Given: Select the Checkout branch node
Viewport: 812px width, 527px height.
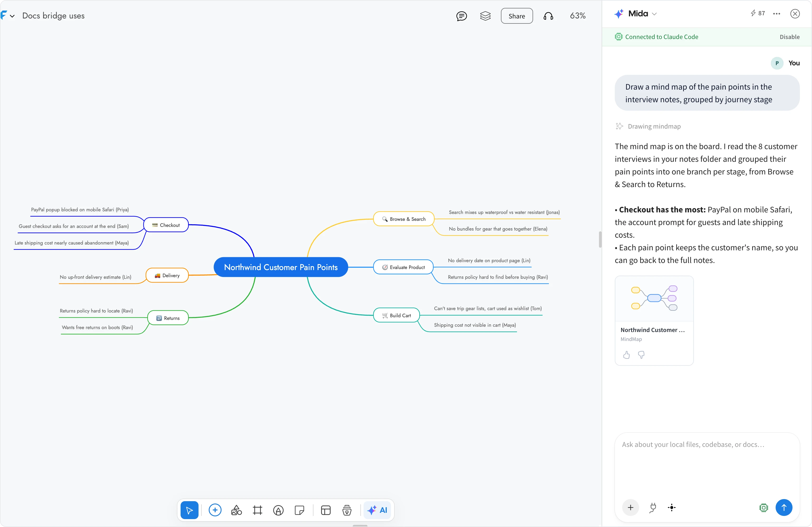Looking at the screenshot, I should 166,225.
